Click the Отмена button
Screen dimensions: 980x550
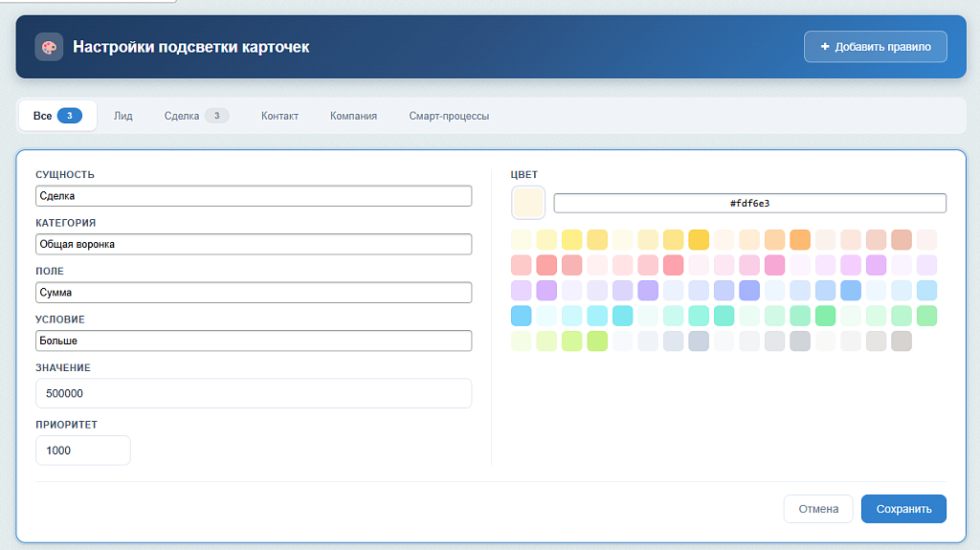coord(818,509)
